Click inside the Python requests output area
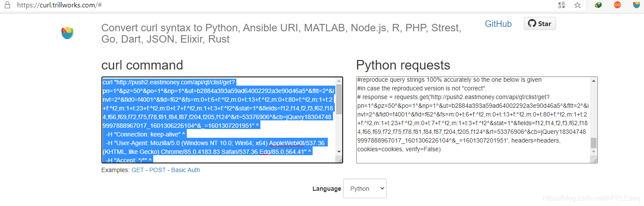 pos(477,120)
